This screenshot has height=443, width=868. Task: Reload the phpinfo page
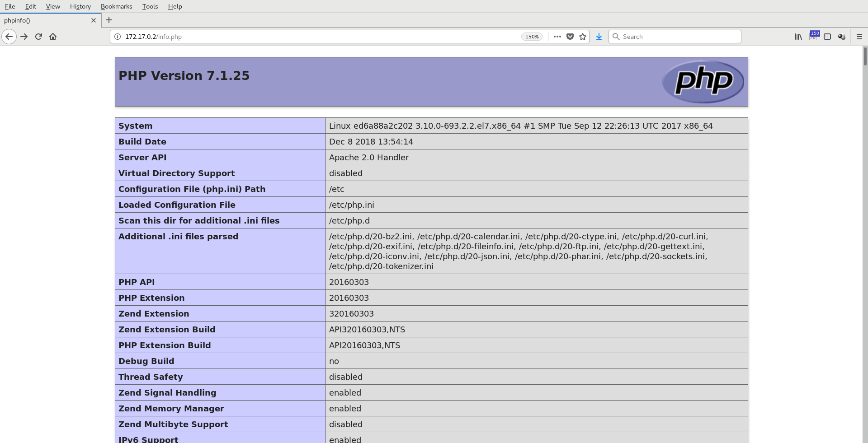pyautogui.click(x=38, y=37)
